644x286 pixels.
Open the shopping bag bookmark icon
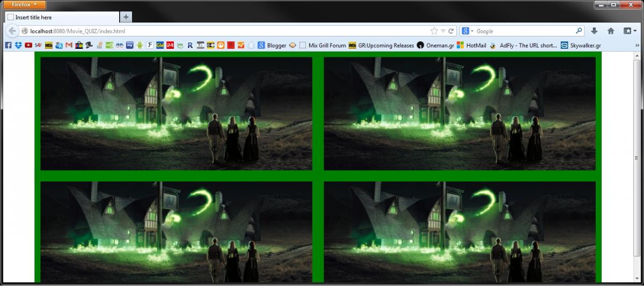click(79, 46)
